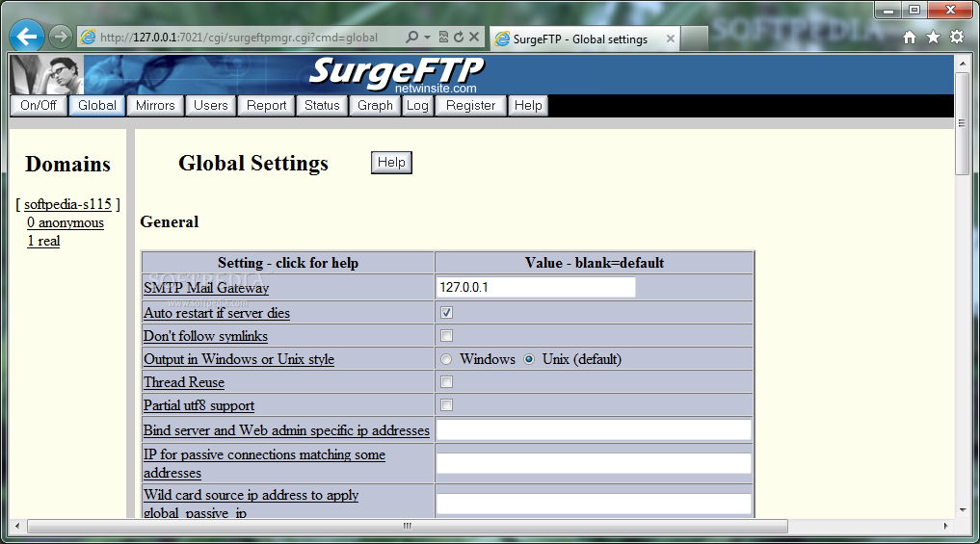Click the Bind server ip addresses input field
Image resolution: width=980 pixels, height=544 pixels.
(x=594, y=429)
